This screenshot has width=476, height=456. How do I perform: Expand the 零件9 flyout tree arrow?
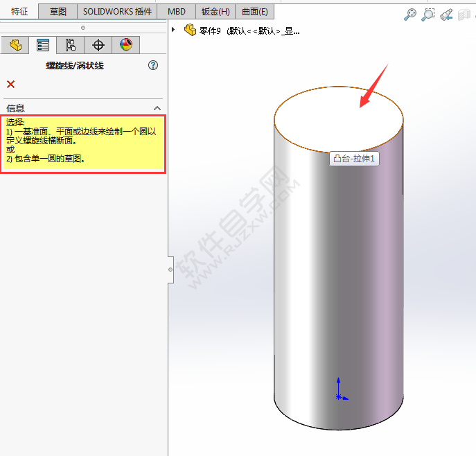tap(173, 30)
